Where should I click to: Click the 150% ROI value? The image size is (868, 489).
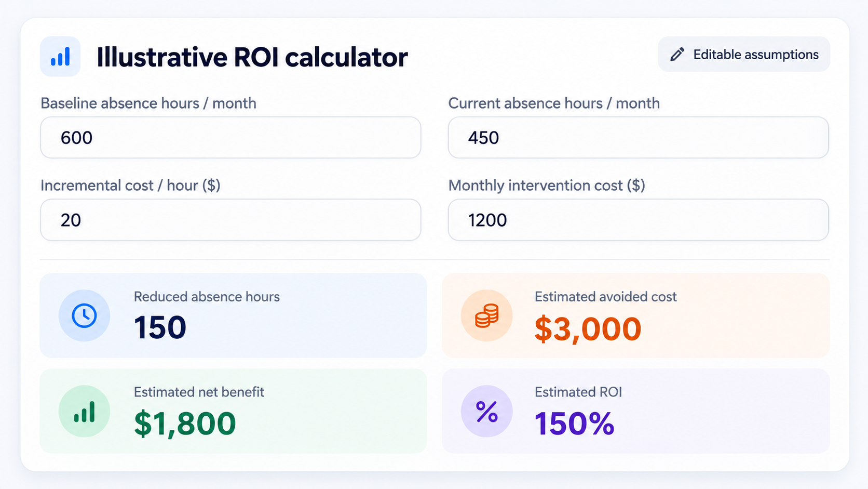tap(575, 424)
